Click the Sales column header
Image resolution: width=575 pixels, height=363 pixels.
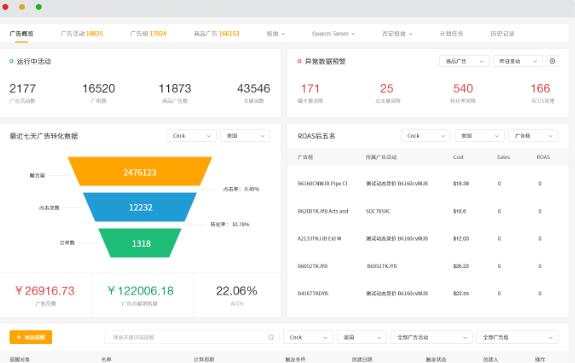(503, 157)
